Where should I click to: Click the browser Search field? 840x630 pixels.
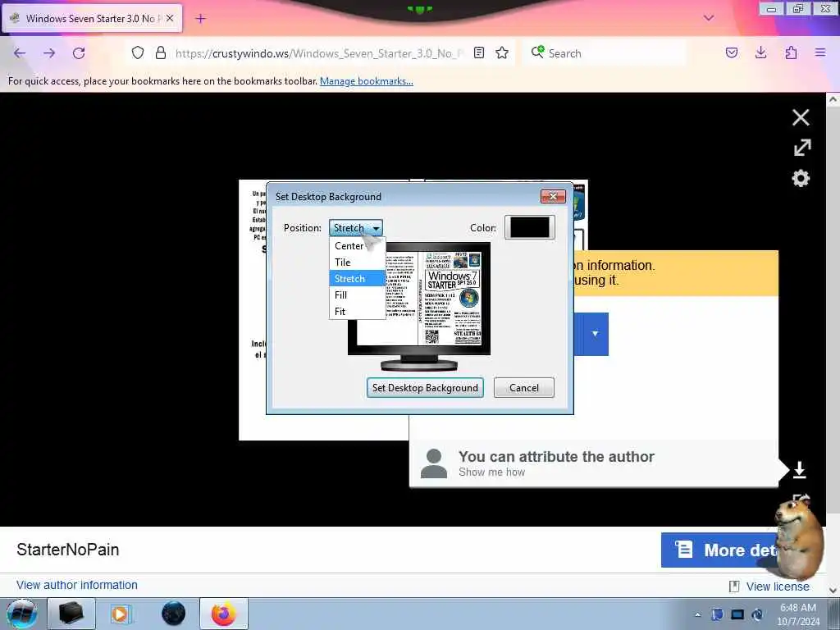604,53
